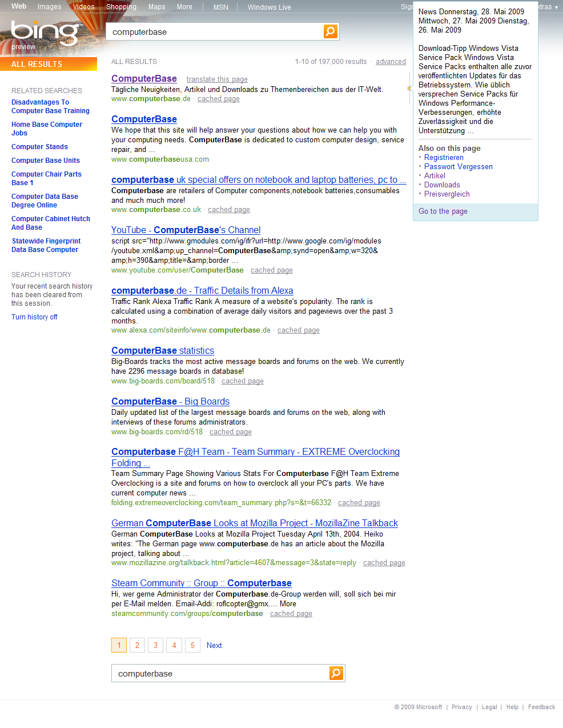Open cached page for extremeoverclocking result
Image resolution: width=563 pixels, height=728 pixels.
tap(359, 503)
